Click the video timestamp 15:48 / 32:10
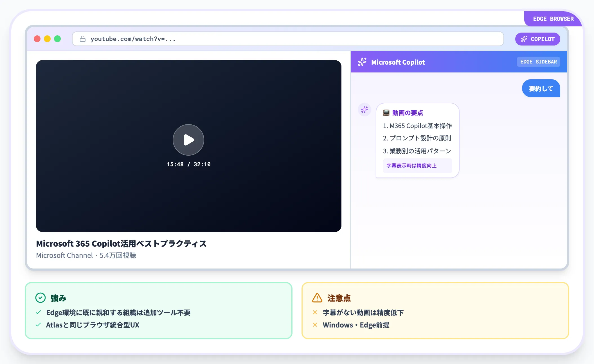The image size is (594, 364). click(188, 164)
